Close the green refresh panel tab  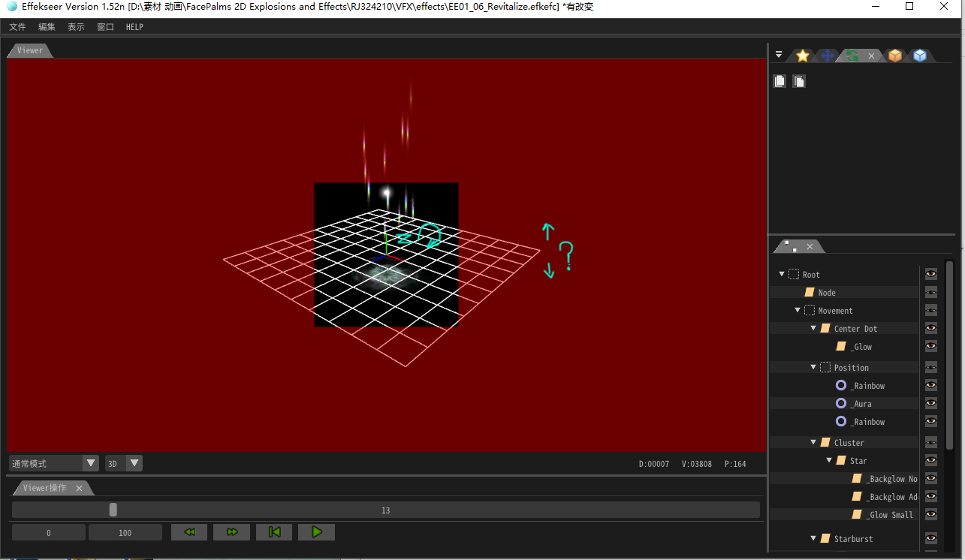871,56
